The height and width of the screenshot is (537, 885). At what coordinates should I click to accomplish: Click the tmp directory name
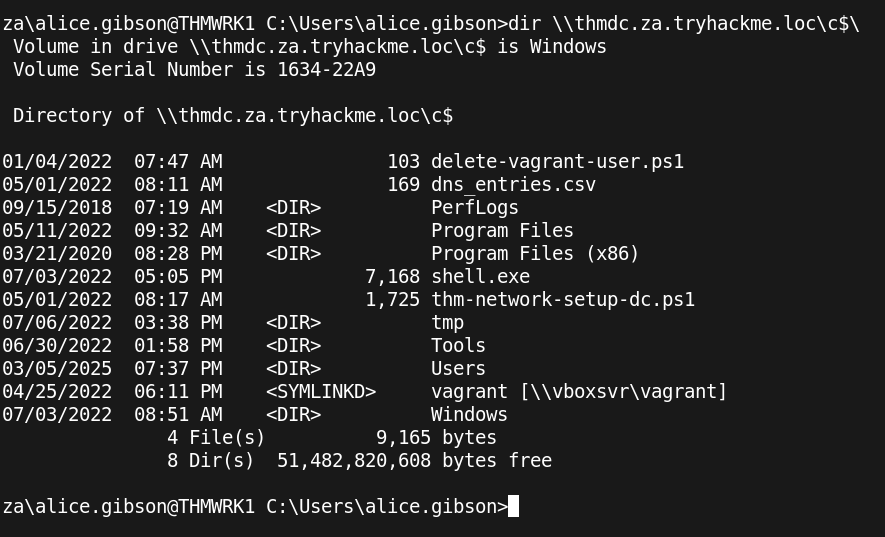pos(447,323)
